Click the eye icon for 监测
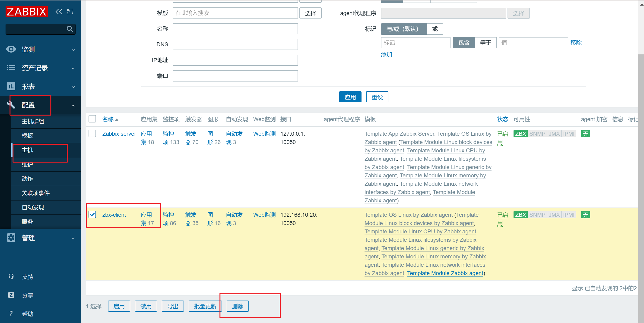The height and width of the screenshot is (323, 644). [x=11, y=49]
